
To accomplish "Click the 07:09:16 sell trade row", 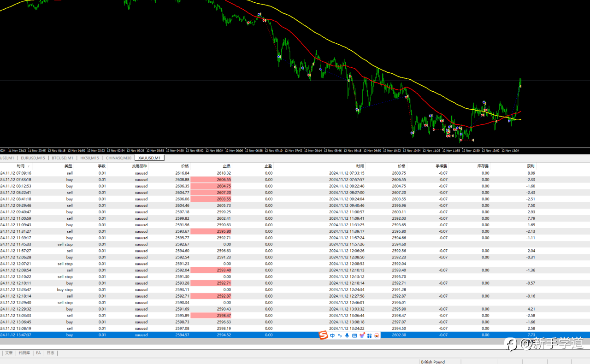I will click(138, 173).
